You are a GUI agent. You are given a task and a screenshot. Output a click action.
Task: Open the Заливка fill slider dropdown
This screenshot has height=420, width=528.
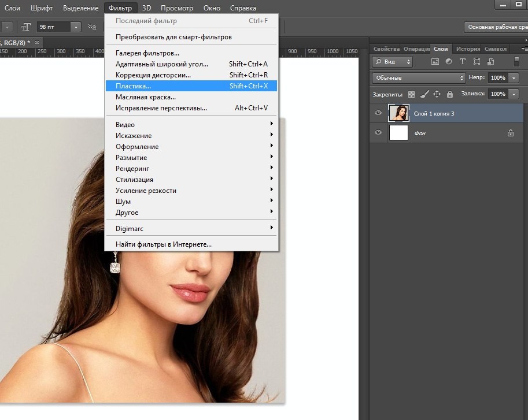[514, 94]
